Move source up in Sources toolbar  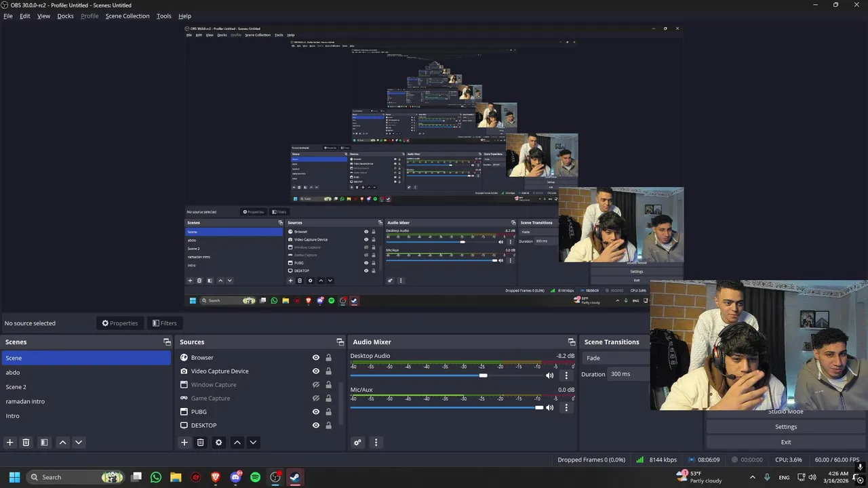click(x=237, y=443)
